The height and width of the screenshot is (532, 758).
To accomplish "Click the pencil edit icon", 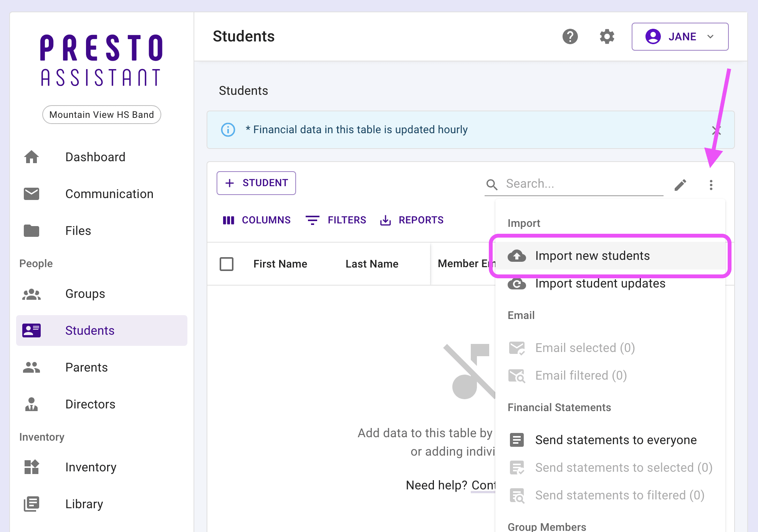I will coord(680,185).
